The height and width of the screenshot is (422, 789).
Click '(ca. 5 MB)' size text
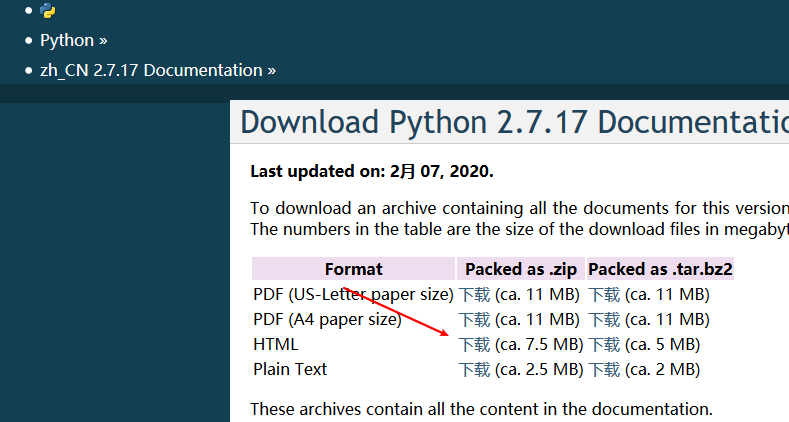point(662,345)
